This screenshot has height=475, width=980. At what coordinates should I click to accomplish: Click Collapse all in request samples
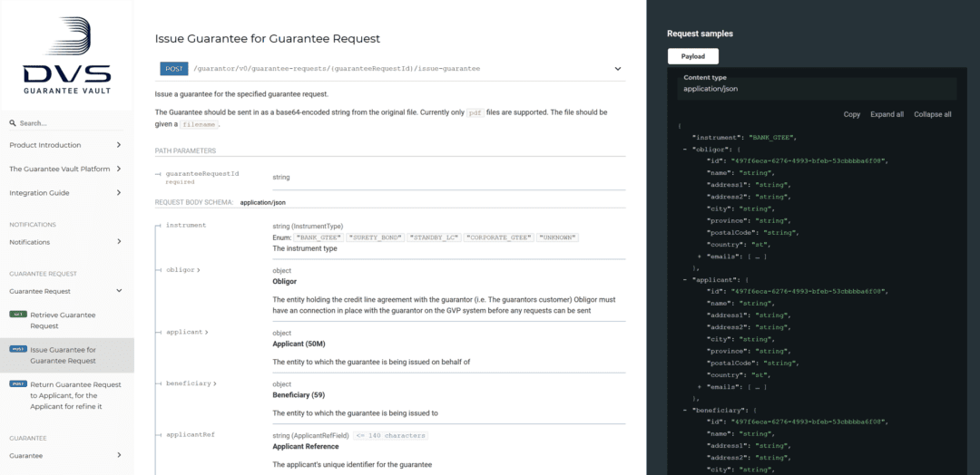[933, 114]
